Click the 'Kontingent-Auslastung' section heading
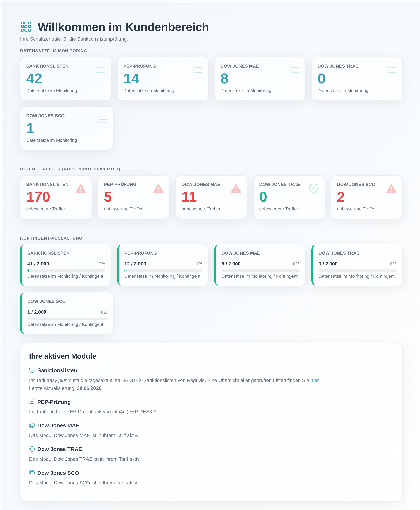Screen dimensions: 420x510 pyautogui.click(x=51, y=238)
